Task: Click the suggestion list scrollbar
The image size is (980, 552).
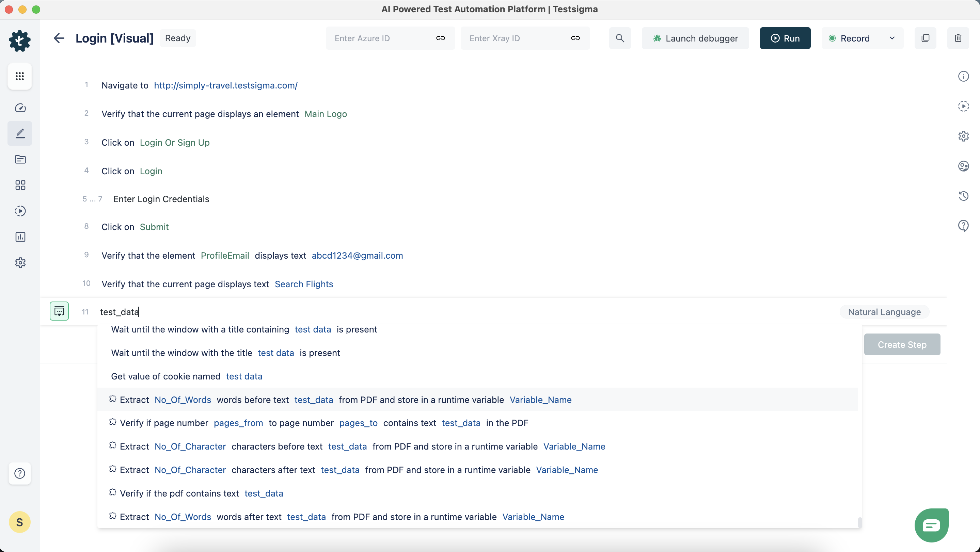Action: (x=859, y=522)
